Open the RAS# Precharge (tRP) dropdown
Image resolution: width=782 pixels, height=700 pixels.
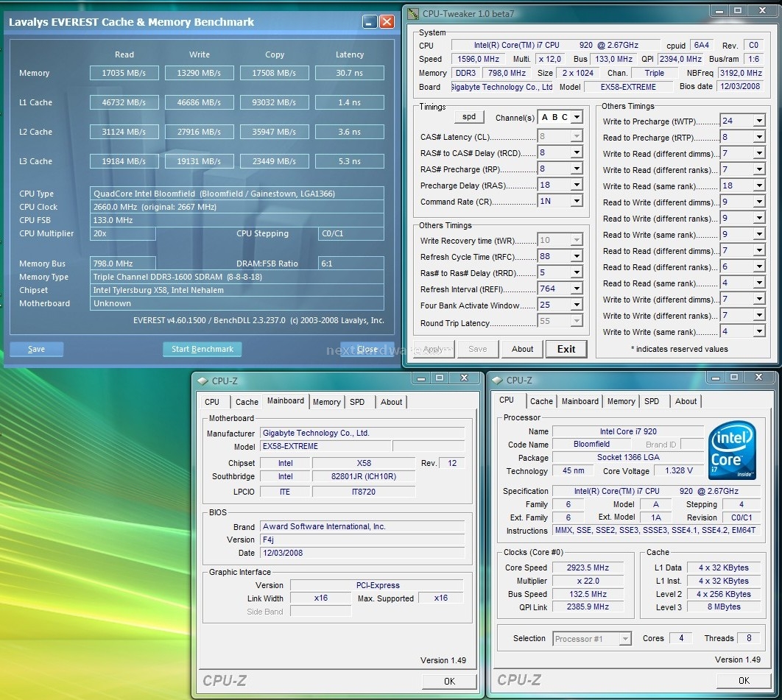tap(577, 169)
